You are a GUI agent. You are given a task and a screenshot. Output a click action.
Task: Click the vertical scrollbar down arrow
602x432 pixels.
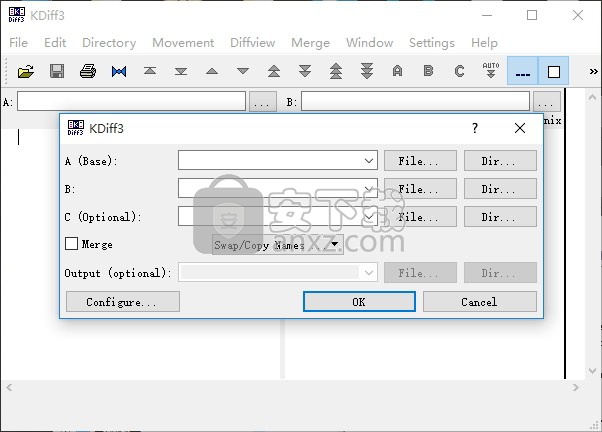point(592,371)
